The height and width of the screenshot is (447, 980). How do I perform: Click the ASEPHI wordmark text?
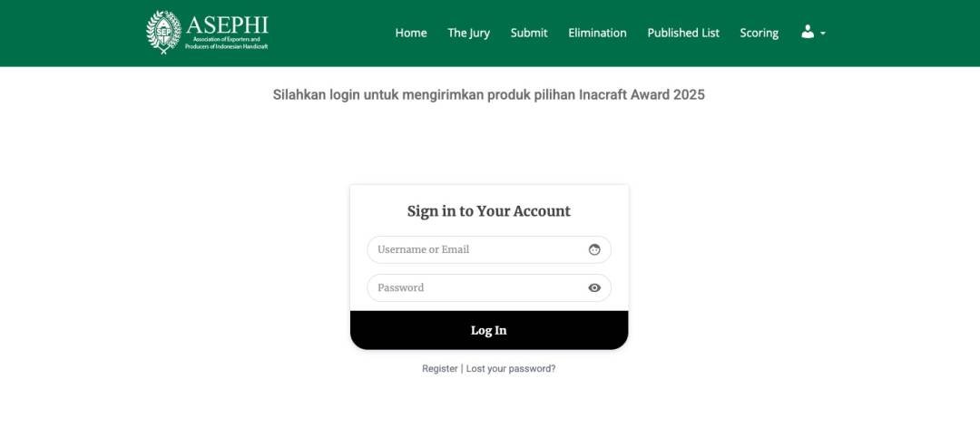(227, 25)
